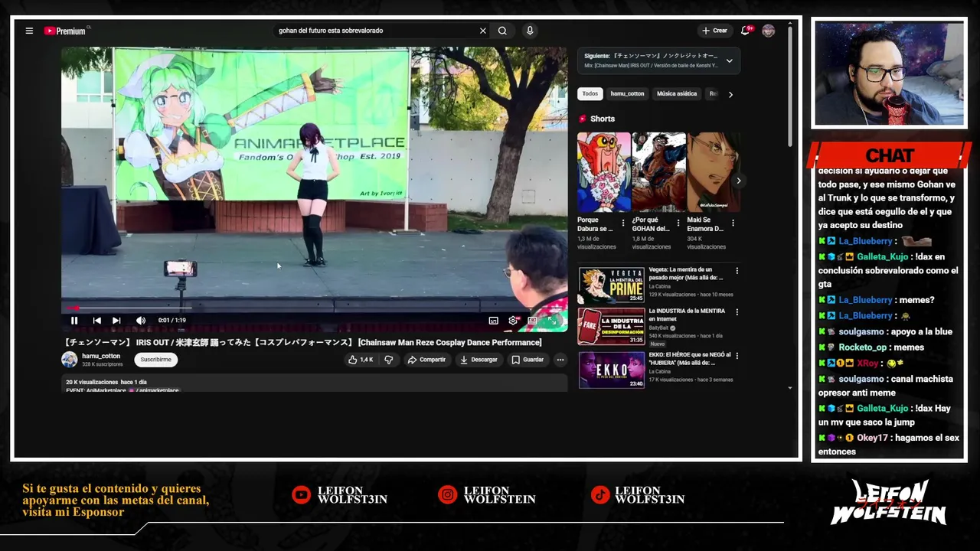Image resolution: width=980 pixels, height=551 pixels.
Task: Select the Todos filter chip
Action: click(590, 94)
